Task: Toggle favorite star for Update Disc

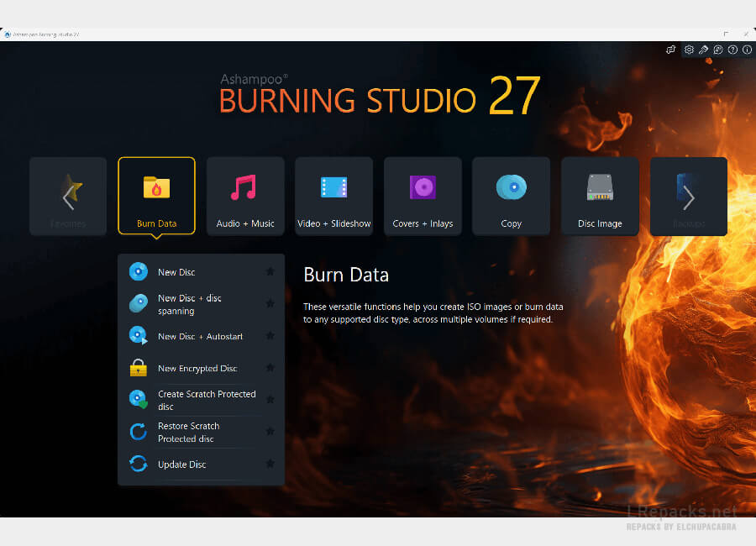Action: [270, 464]
